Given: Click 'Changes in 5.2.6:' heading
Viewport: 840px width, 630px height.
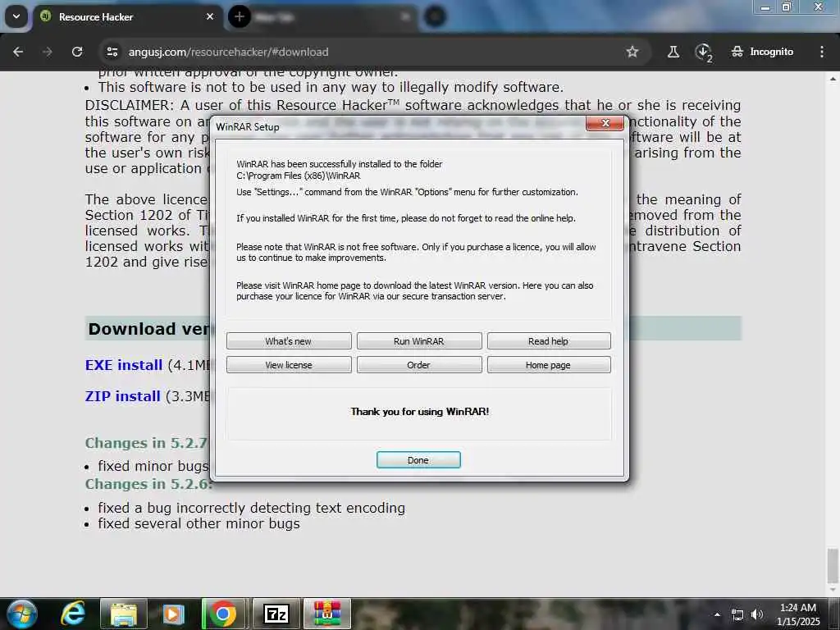Looking at the screenshot, I should [x=148, y=484].
